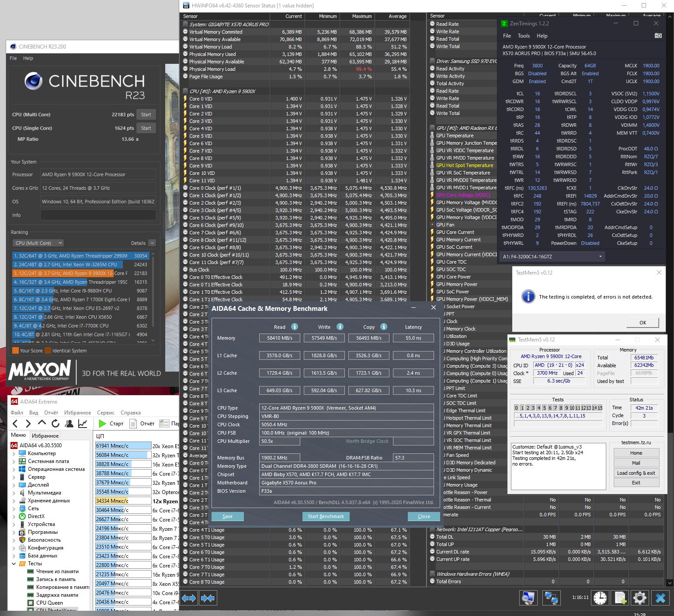The height and width of the screenshot is (616, 674).
Task: Open ZenTimings Tools menu
Action: pos(524,36)
